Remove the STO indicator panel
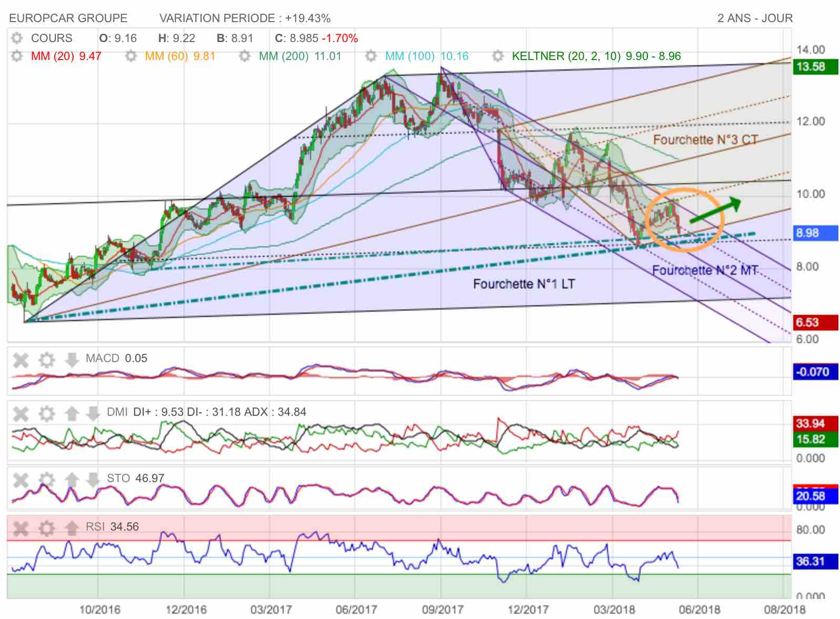This screenshot has height=619, width=840. [x=21, y=480]
